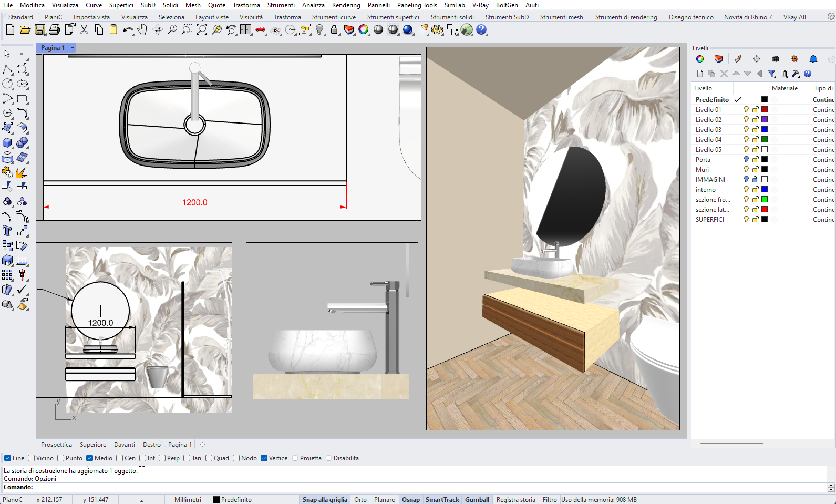
Task: Enable the Punto osnap checkbox
Action: [61, 458]
